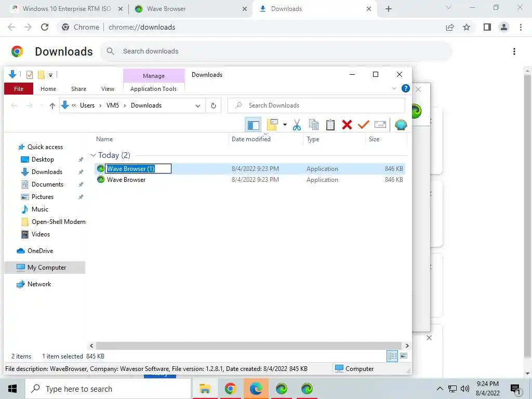The image size is (532, 399).
Task: Open address bar history dropdown
Action: click(198, 105)
